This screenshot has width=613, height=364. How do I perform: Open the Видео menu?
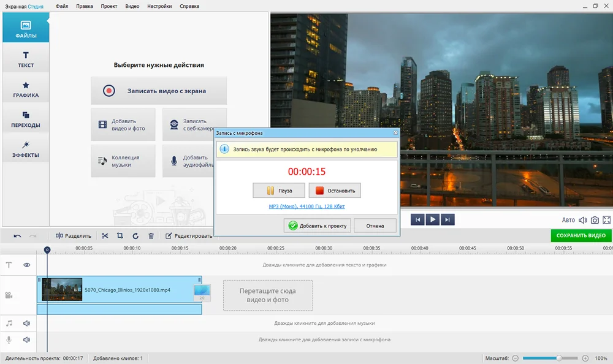click(132, 6)
